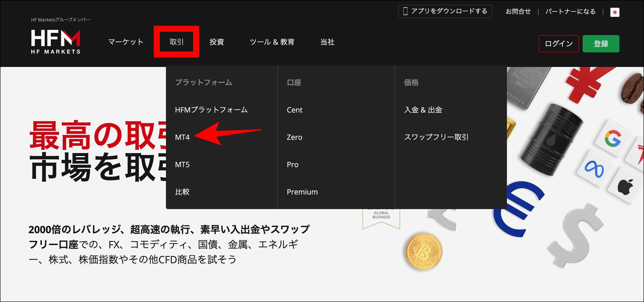
Task: Click the Japanese flag language icon
Action: (615, 12)
